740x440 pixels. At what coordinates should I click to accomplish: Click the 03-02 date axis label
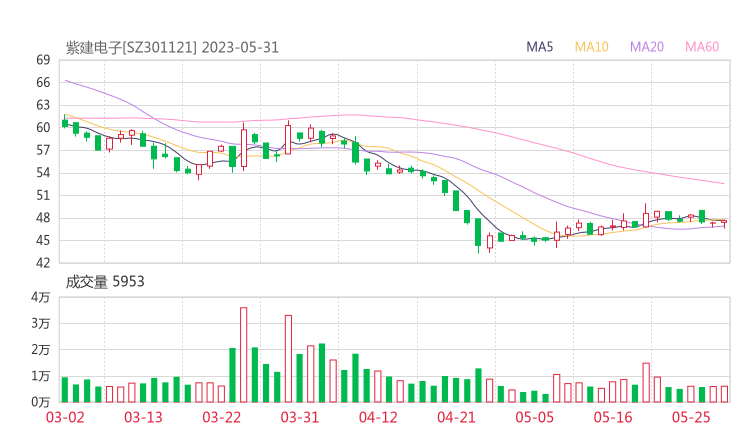pos(65,417)
